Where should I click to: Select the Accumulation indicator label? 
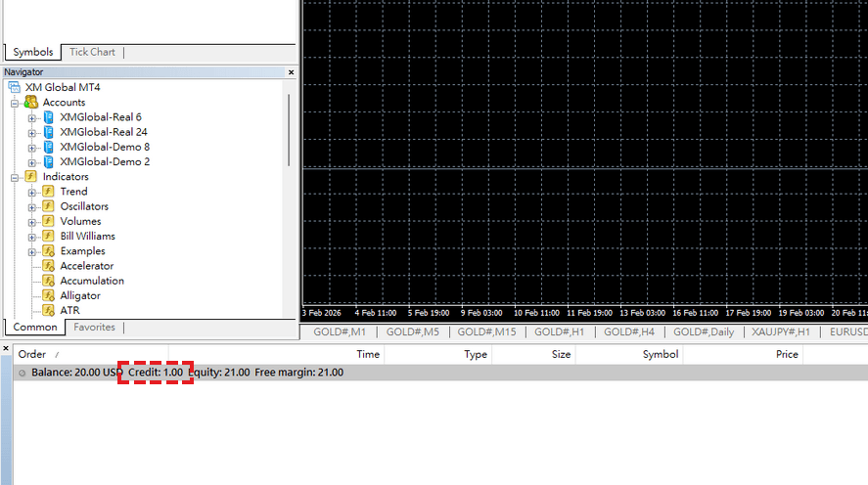pos(92,281)
